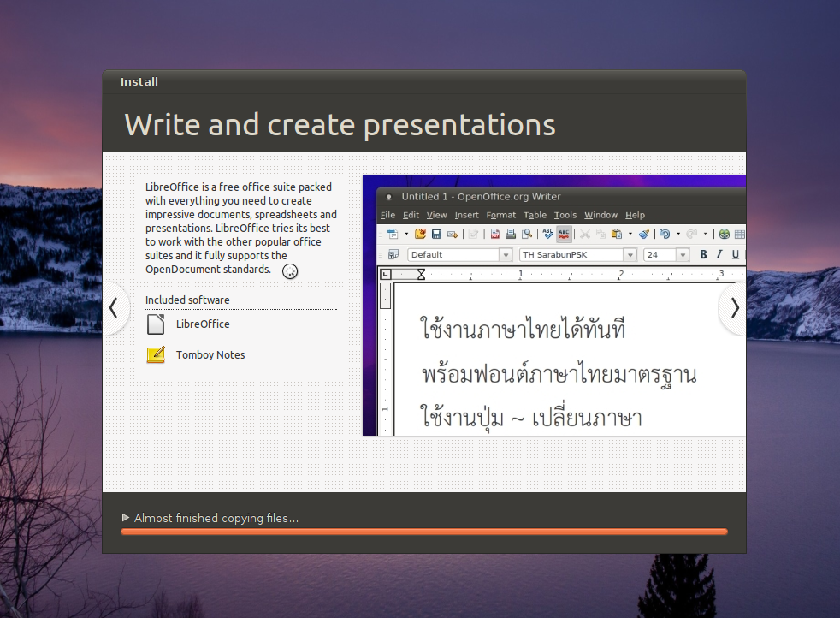Click the Redo icon in Writer

(x=692, y=234)
